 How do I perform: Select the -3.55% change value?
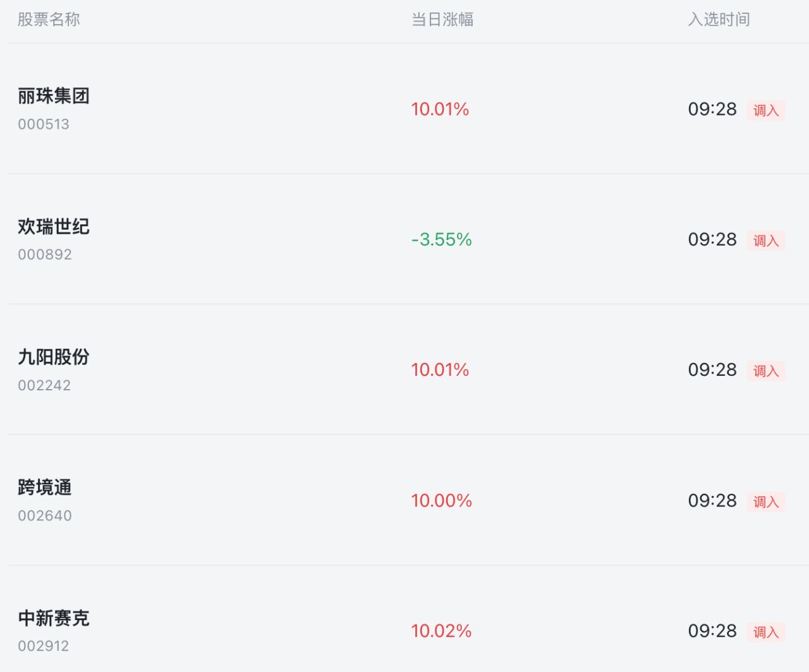click(x=441, y=239)
